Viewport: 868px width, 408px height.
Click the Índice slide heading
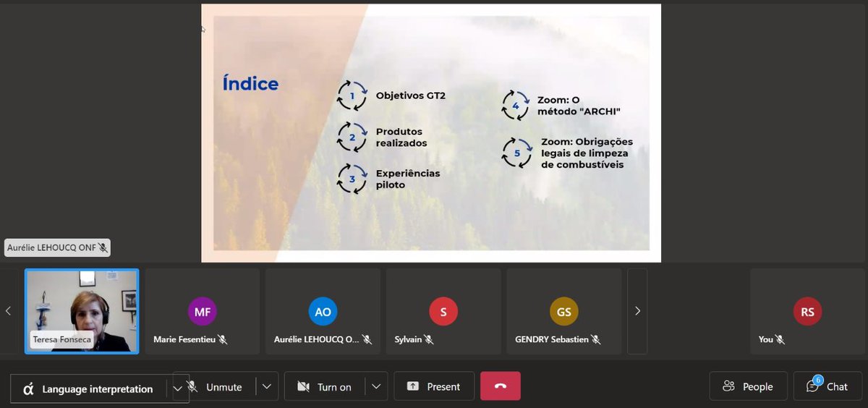click(x=250, y=84)
